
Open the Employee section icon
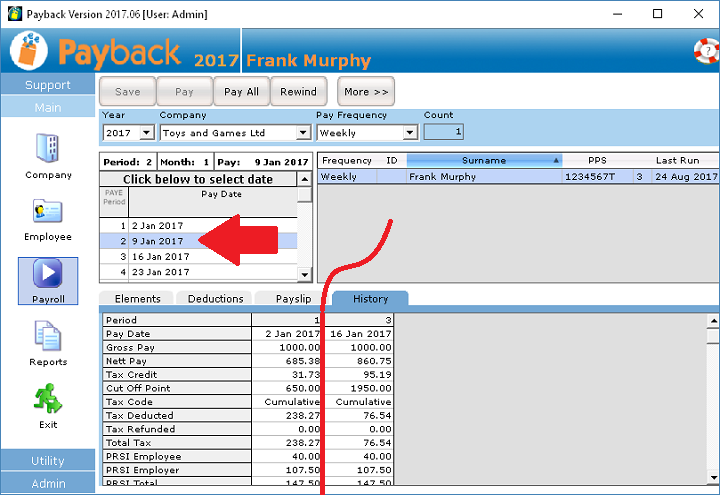pos(48,212)
